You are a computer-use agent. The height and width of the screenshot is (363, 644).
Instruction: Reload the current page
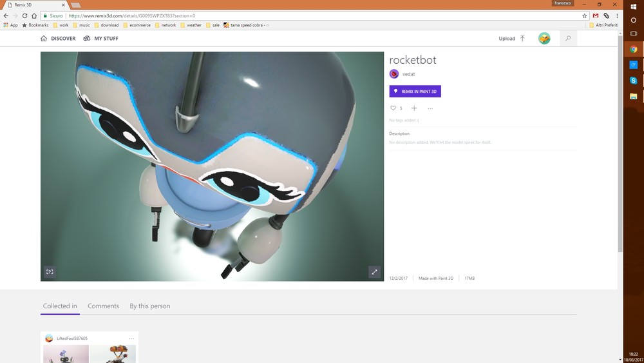click(24, 15)
